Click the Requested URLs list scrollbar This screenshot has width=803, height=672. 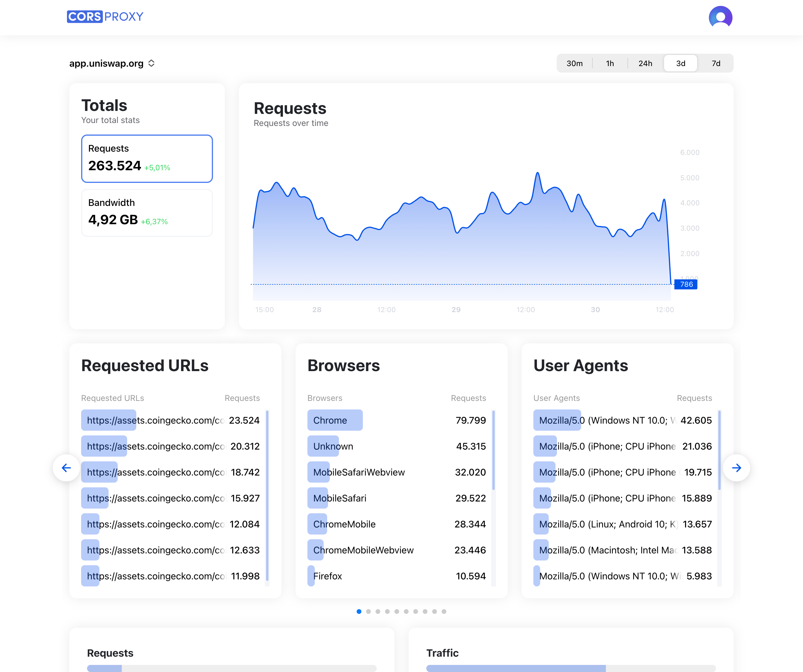pos(267,495)
